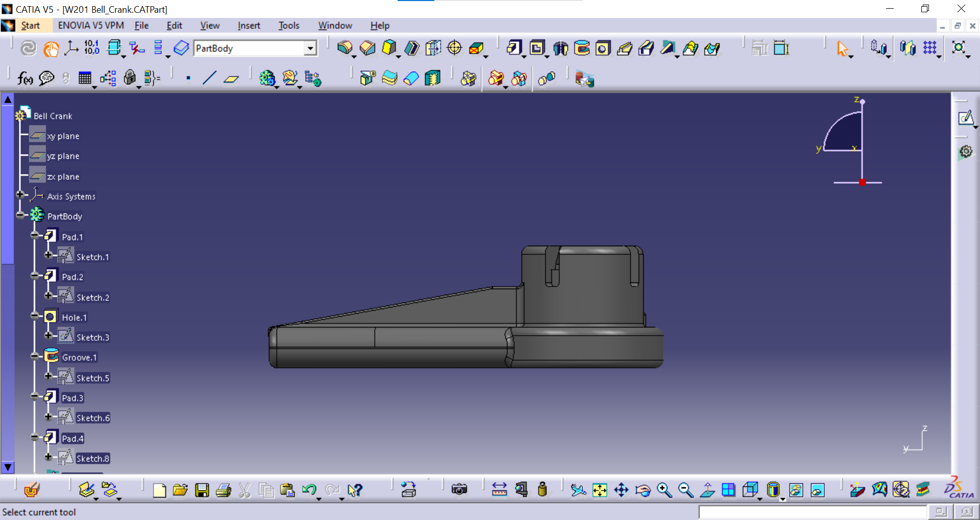Open the Insert menu
Image resolution: width=980 pixels, height=520 pixels.
249,26
